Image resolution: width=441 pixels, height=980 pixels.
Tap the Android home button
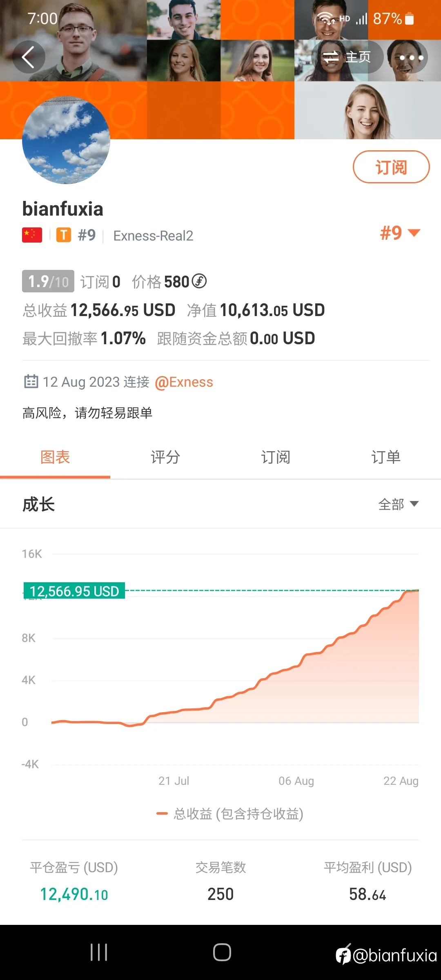click(x=222, y=952)
